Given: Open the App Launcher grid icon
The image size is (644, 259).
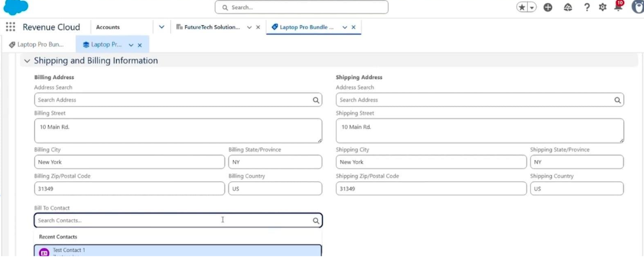Looking at the screenshot, I should click(x=10, y=27).
